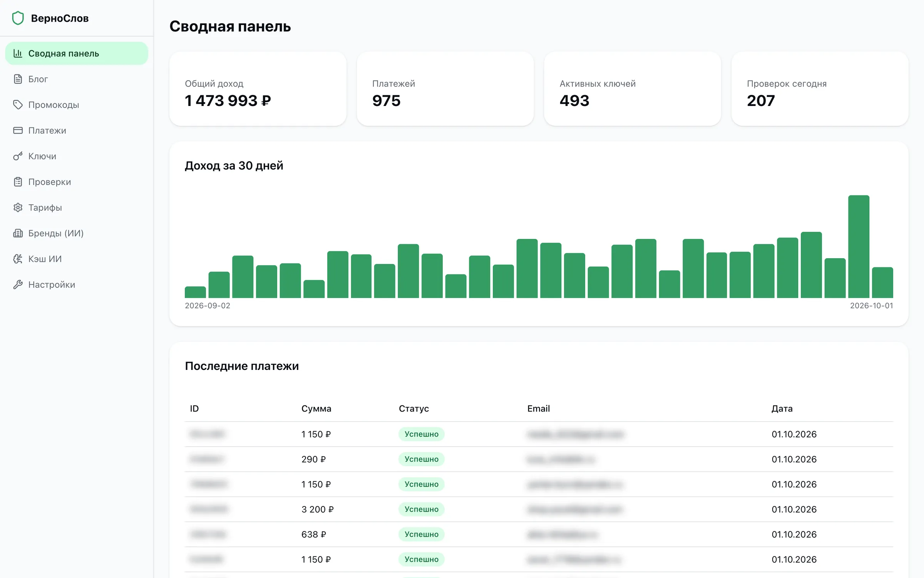Image resolution: width=924 pixels, height=578 pixels.
Task: Open Настройки from the sidebar
Action: (x=77, y=284)
